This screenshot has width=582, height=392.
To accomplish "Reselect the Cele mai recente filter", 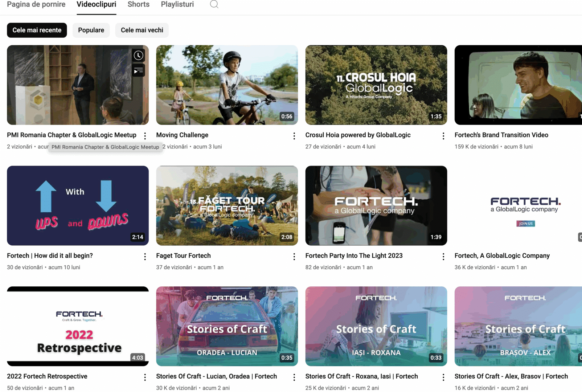I will (x=37, y=30).
